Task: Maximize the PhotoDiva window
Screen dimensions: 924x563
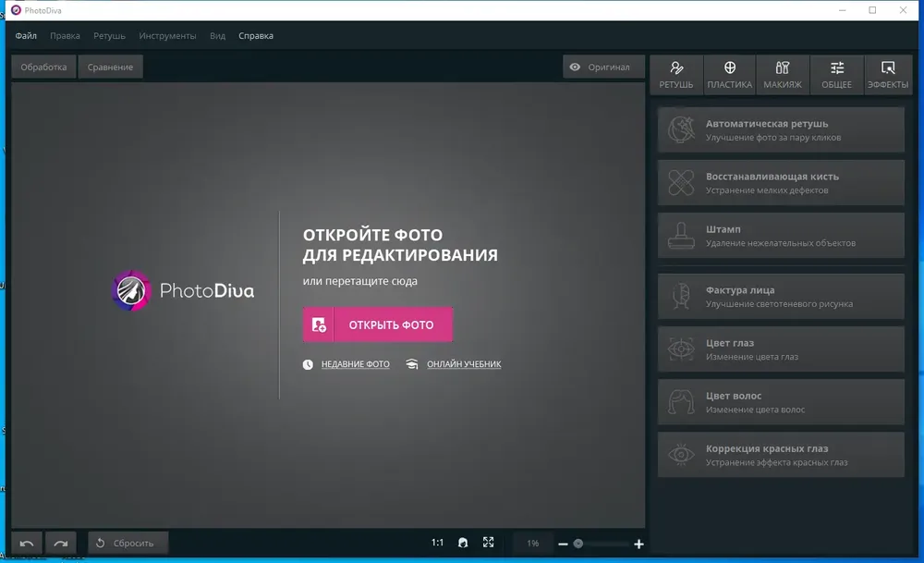Action: (x=873, y=10)
